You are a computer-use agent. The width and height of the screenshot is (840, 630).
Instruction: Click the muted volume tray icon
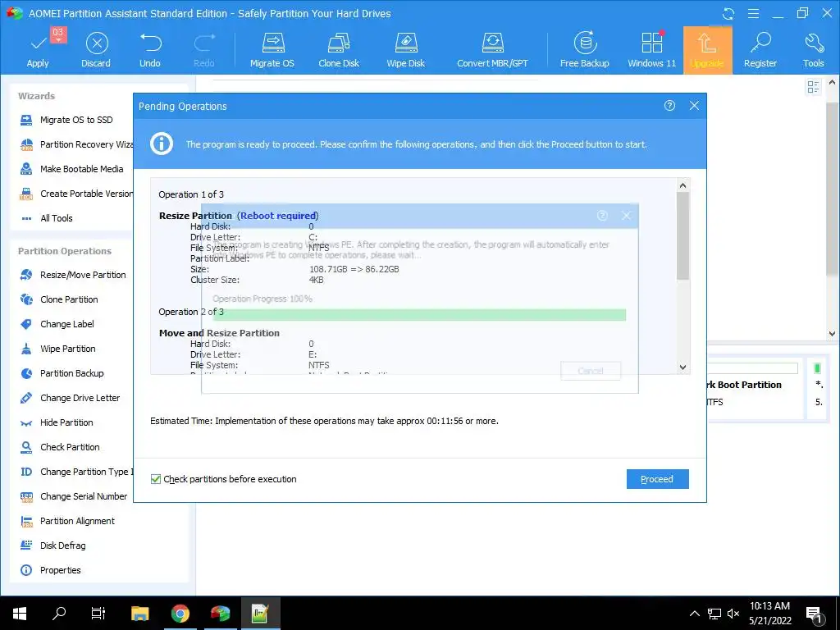click(x=733, y=614)
